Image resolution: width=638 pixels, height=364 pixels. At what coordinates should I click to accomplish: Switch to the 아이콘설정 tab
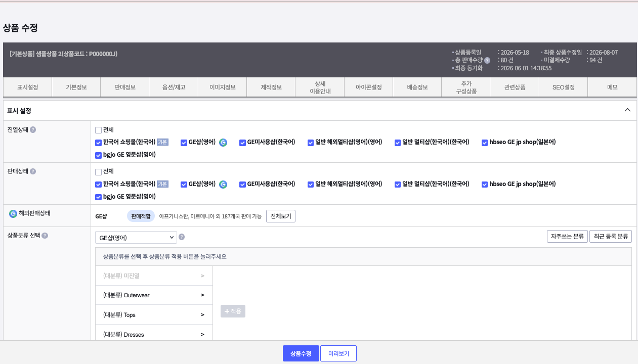[369, 87]
